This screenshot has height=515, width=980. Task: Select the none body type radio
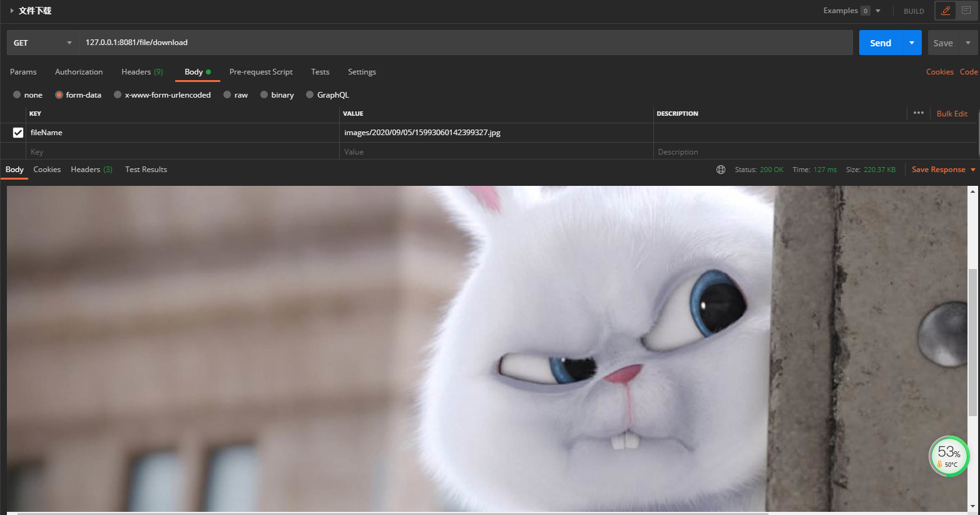(x=17, y=95)
